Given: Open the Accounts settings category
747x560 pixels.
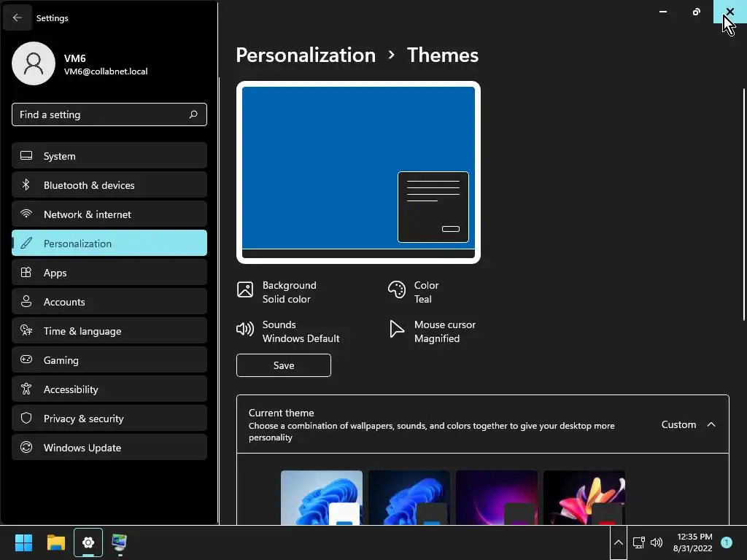Looking at the screenshot, I should click(109, 301).
